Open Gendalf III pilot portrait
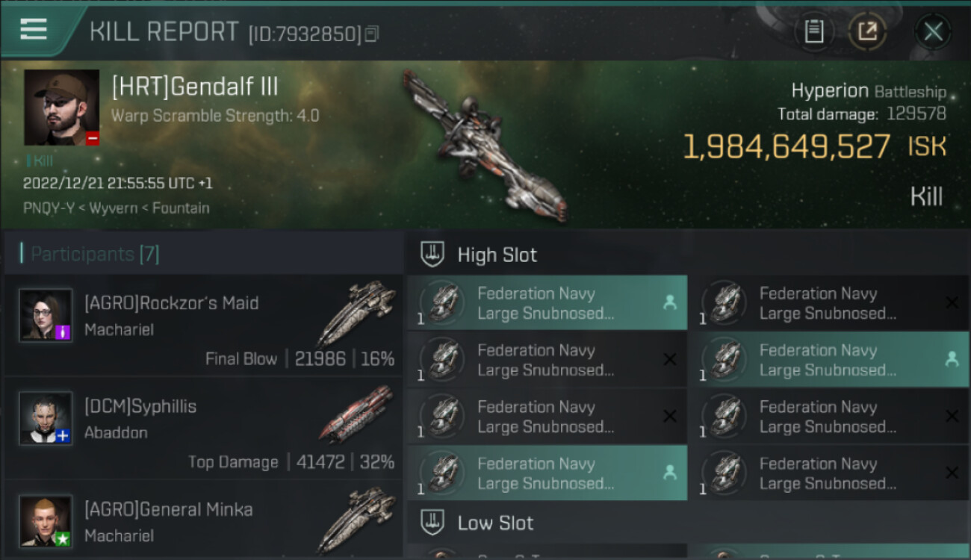 61,108
